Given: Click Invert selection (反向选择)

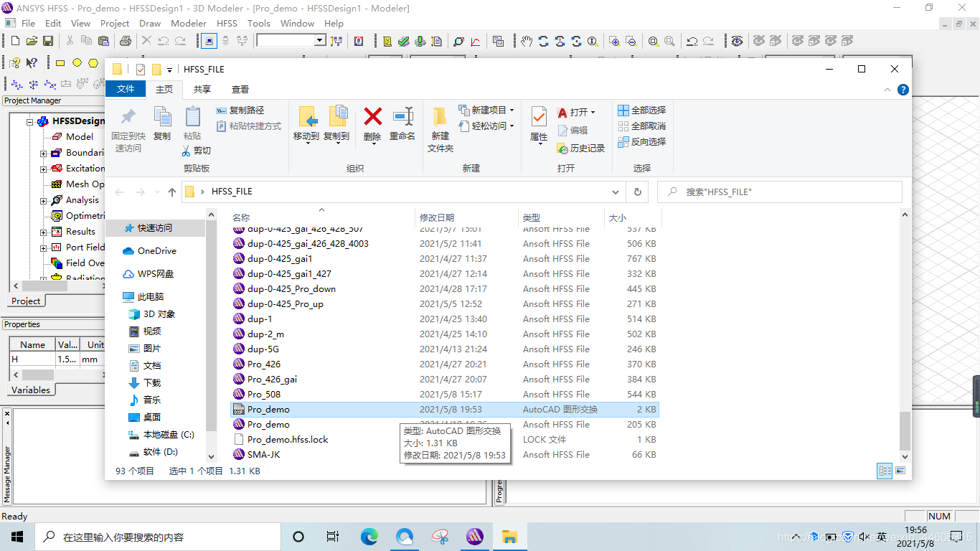Looking at the screenshot, I should coord(642,141).
